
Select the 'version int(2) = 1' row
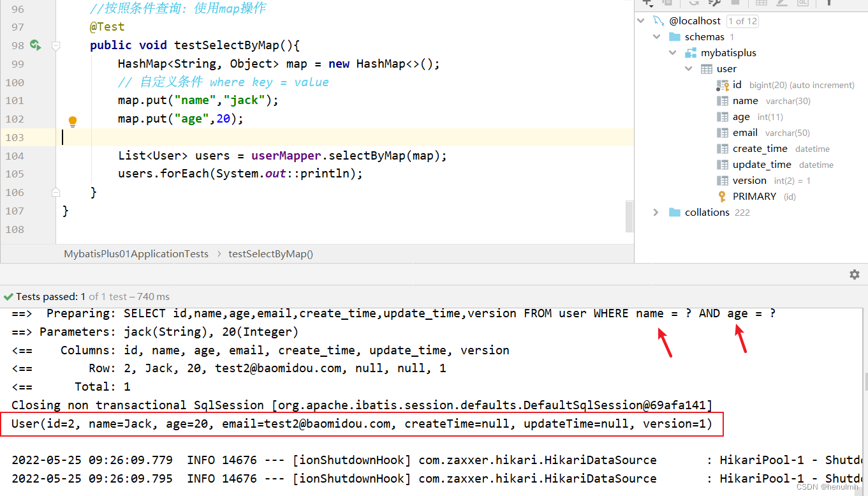(x=751, y=181)
